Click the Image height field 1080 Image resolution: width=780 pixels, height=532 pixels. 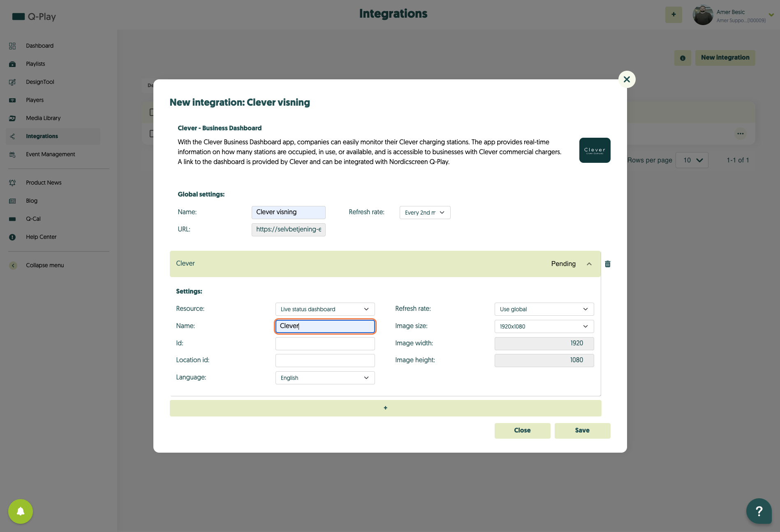pos(544,360)
